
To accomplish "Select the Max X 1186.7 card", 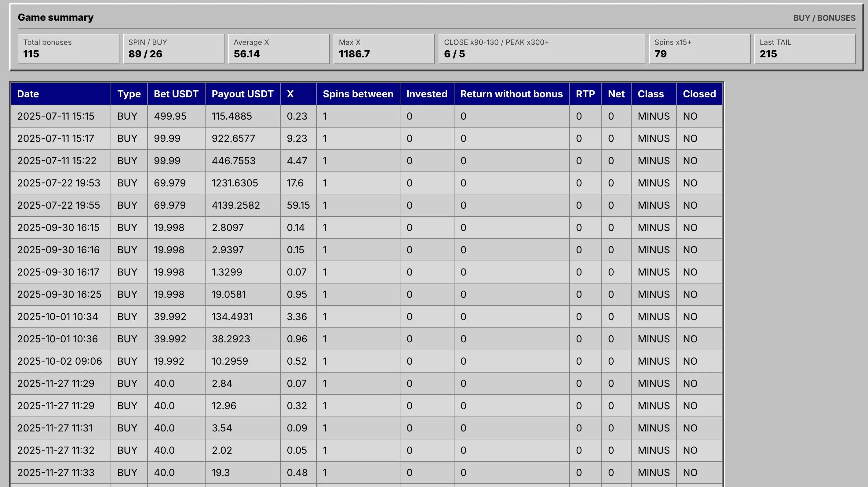I will (x=384, y=49).
